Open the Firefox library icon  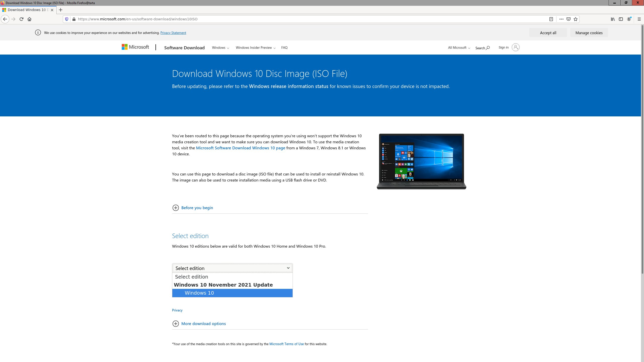pyautogui.click(x=613, y=19)
